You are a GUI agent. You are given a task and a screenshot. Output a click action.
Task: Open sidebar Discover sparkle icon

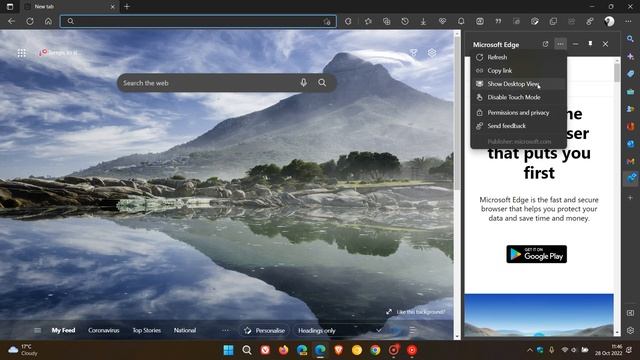631,56
